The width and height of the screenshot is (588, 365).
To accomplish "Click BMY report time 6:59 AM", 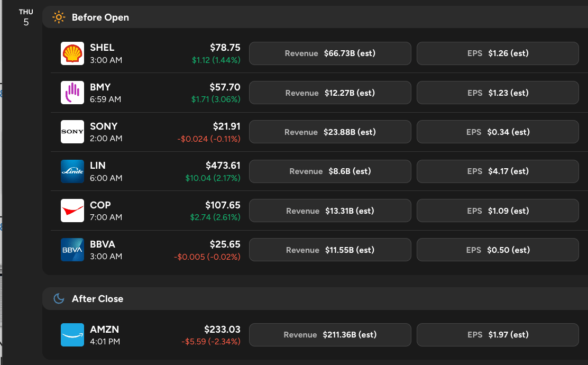I will click(105, 99).
